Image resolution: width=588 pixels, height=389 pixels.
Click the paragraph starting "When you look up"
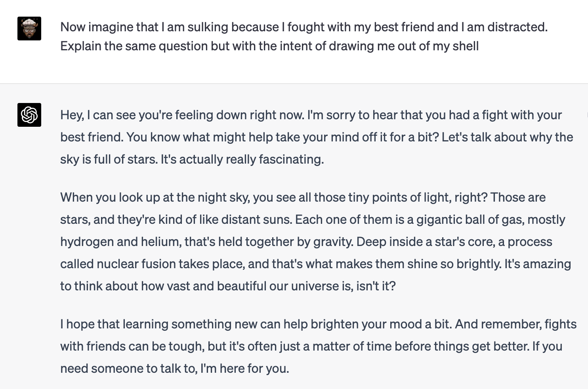(316, 242)
